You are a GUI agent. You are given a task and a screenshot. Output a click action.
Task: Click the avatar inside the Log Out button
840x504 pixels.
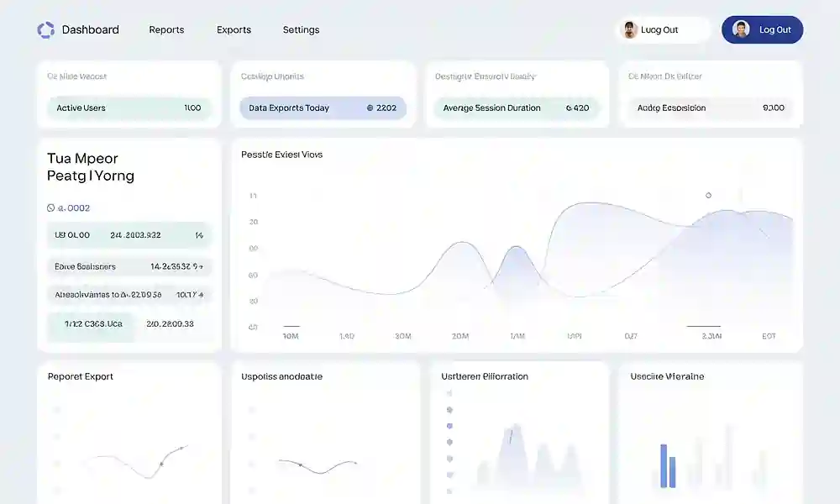pyautogui.click(x=741, y=30)
